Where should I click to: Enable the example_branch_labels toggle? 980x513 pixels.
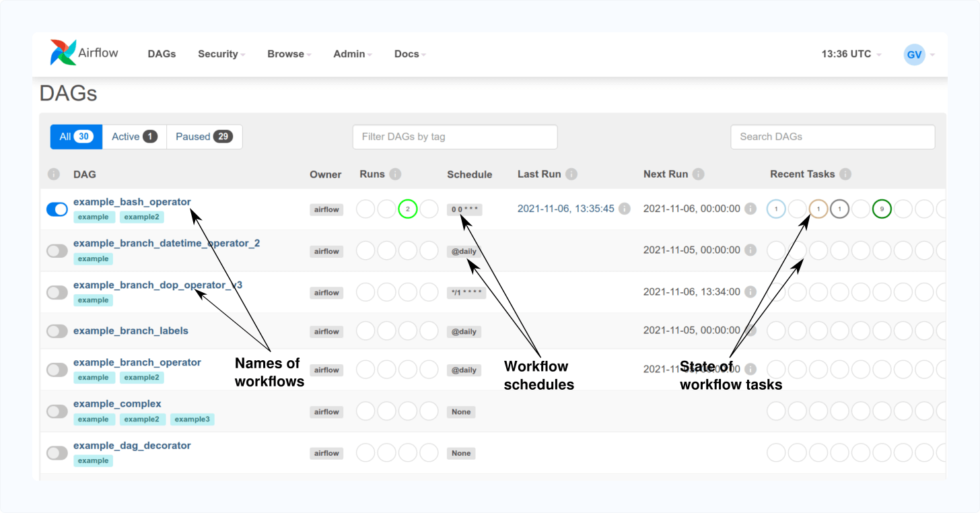[57, 331]
